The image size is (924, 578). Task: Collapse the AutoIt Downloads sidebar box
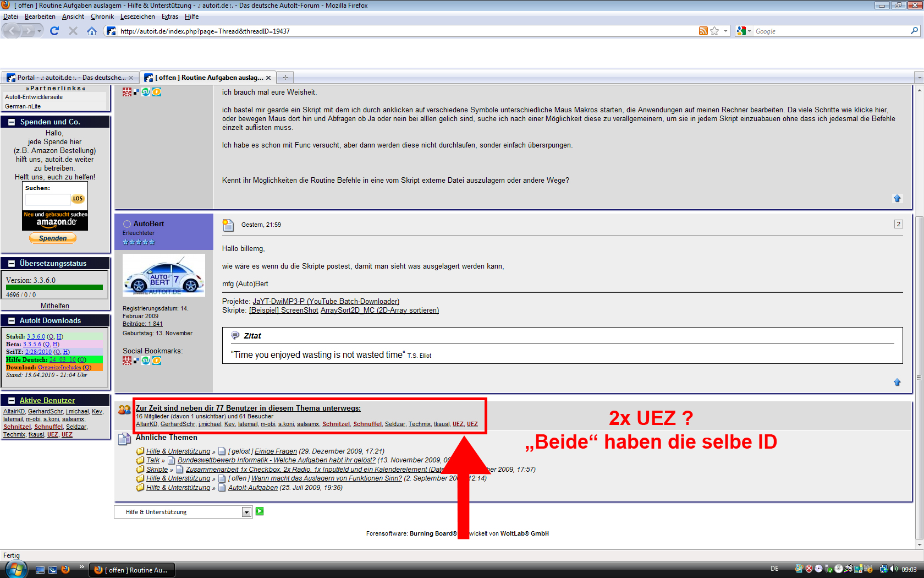(x=12, y=321)
